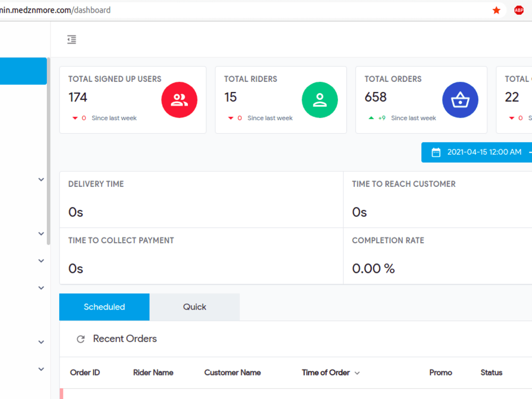
Task: Click the 174 signed up users value
Action: pyautogui.click(x=78, y=97)
